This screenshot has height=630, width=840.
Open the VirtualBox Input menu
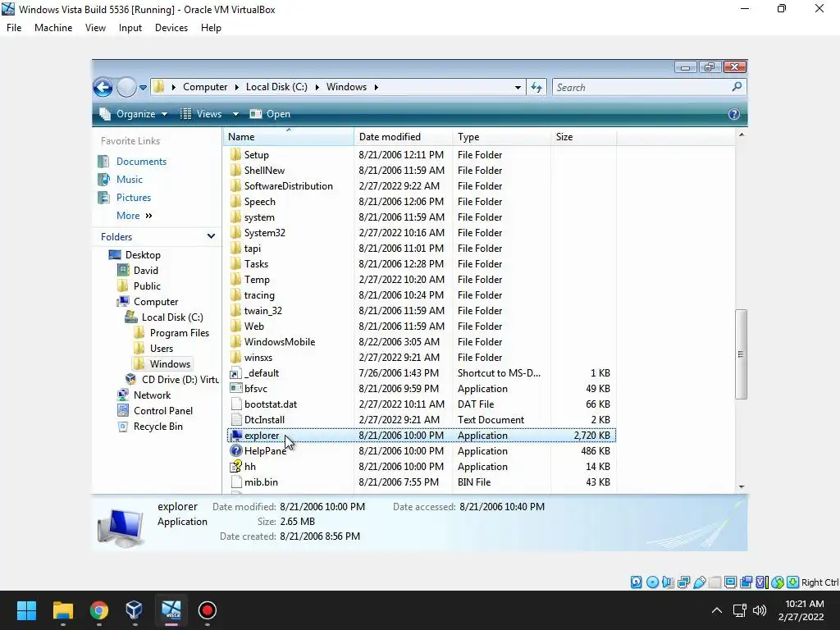130,28
